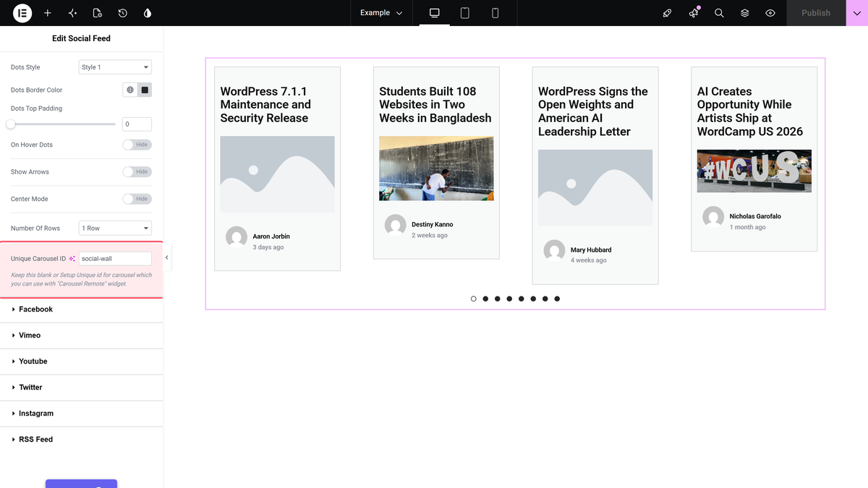The width and height of the screenshot is (868, 488).
Task: Select the sixth carousel pagination dot
Action: coord(533,299)
